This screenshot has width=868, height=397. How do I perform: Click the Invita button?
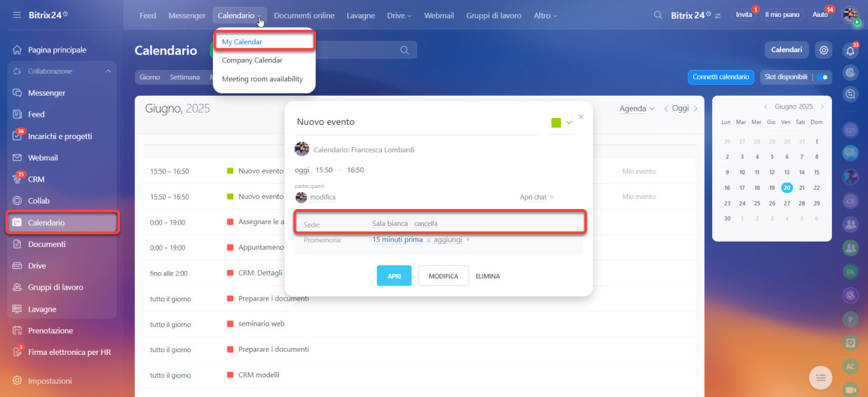click(744, 14)
